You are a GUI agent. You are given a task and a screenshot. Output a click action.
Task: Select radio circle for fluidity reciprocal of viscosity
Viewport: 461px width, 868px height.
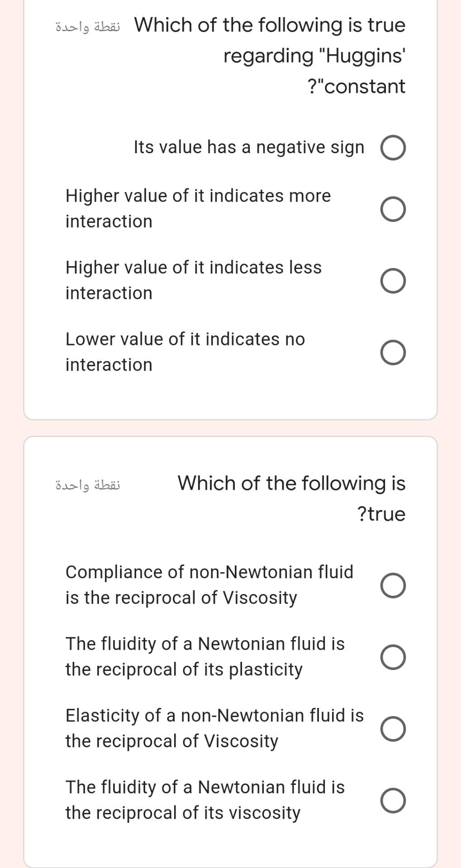point(393,800)
